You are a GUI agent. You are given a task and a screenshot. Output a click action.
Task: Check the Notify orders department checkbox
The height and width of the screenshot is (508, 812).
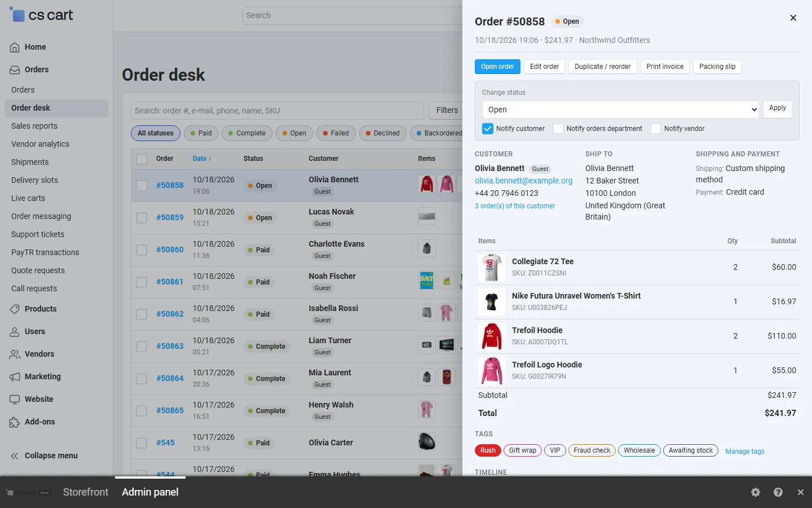(x=558, y=129)
